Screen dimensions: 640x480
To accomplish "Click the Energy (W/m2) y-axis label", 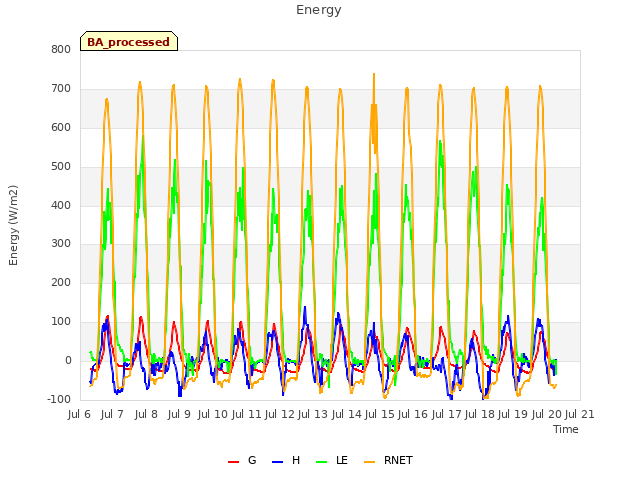I will click(13, 225).
